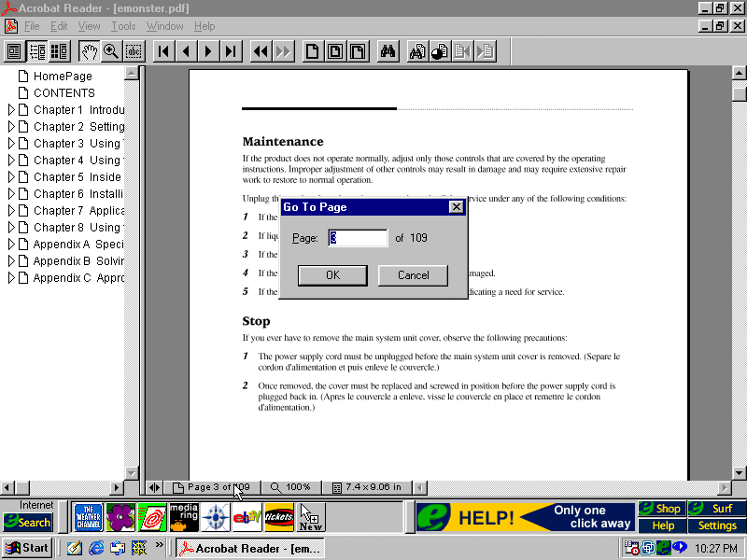Click the Page number input field

tap(358, 238)
